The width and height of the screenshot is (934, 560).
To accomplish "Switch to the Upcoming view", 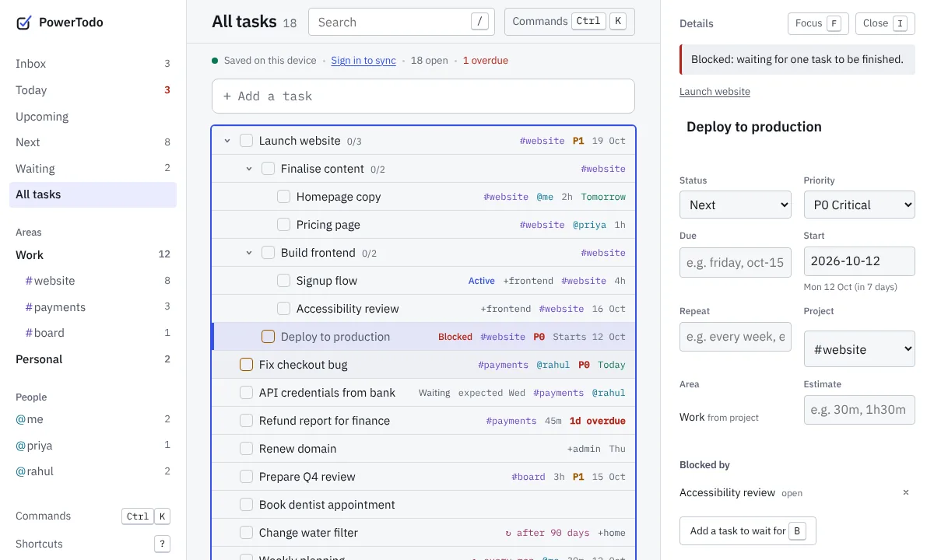I will point(93,117).
